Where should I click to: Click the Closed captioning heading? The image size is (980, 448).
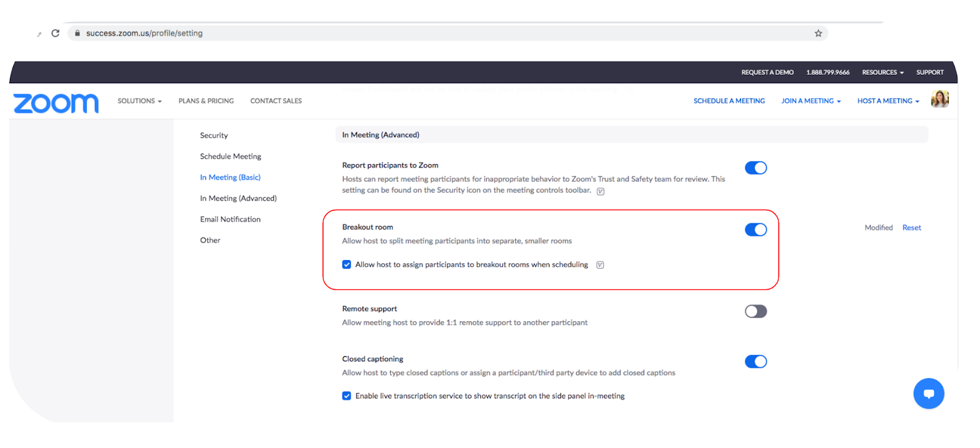coord(372,359)
